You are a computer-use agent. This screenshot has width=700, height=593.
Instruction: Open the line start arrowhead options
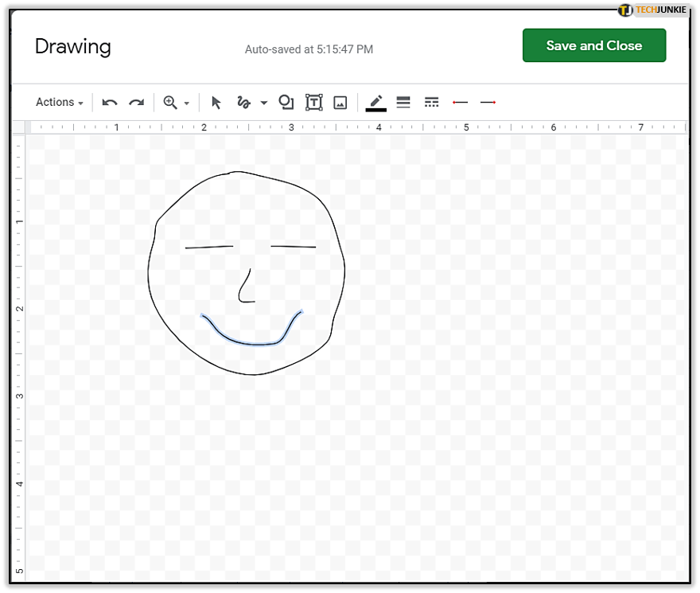coord(460,103)
